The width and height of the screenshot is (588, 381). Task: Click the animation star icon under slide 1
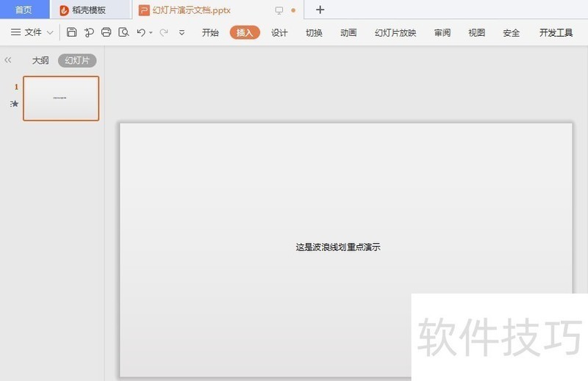click(x=14, y=104)
